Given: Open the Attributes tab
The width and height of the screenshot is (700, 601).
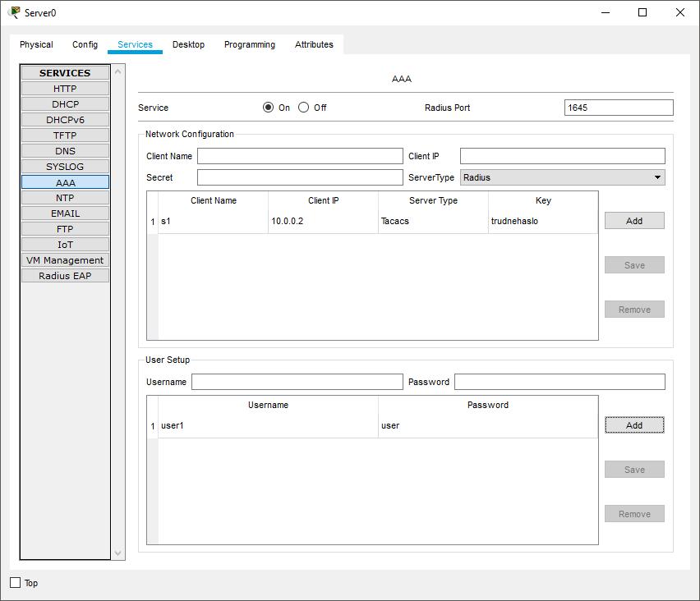Looking at the screenshot, I should (314, 44).
